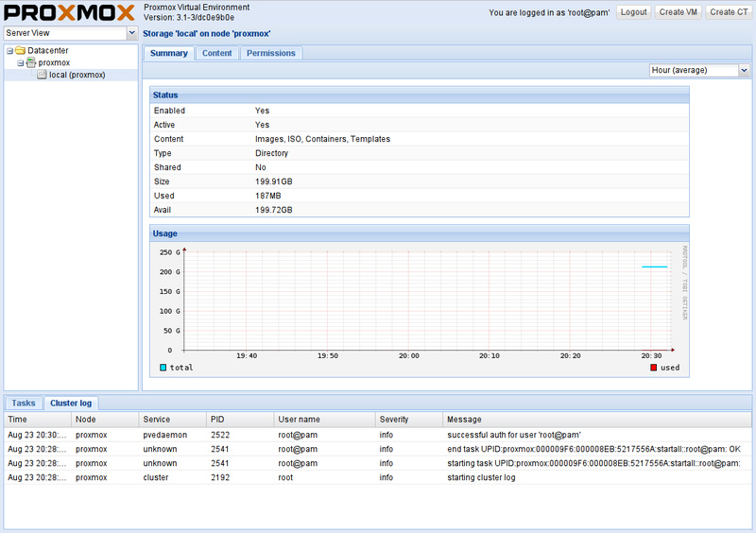This screenshot has height=533, width=756.
Task: Click the Create VM button
Action: coord(678,12)
